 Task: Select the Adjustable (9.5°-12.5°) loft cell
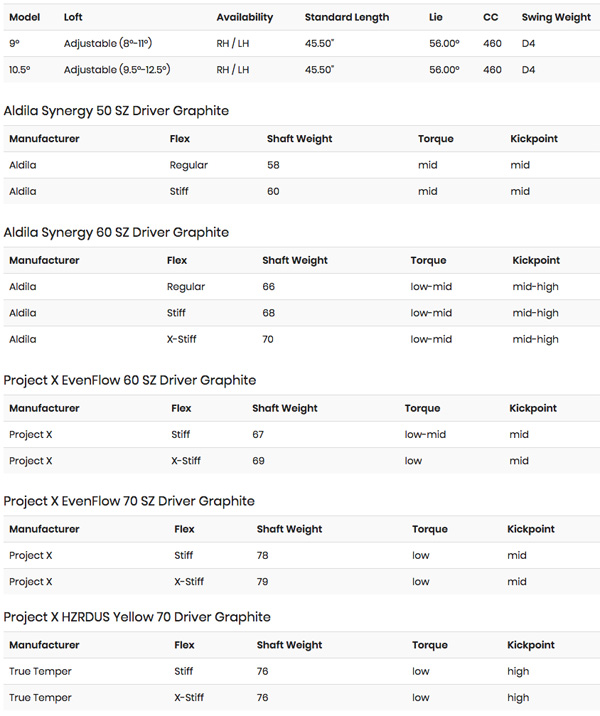tap(116, 70)
